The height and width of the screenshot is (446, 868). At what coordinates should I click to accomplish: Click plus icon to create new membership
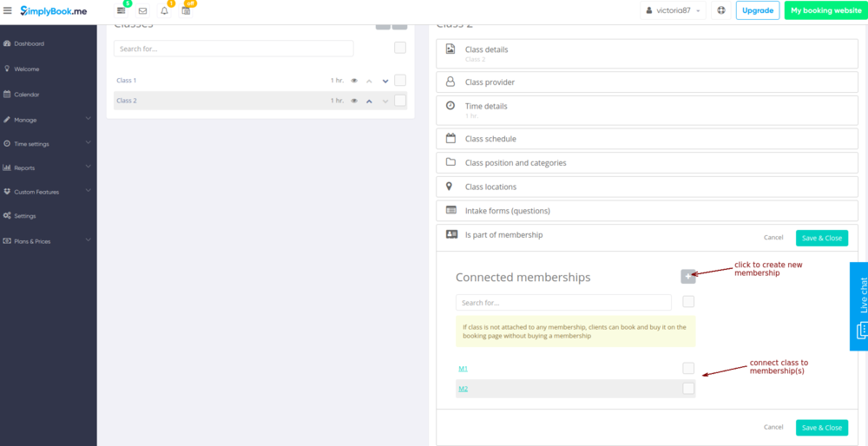pyautogui.click(x=687, y=277)
